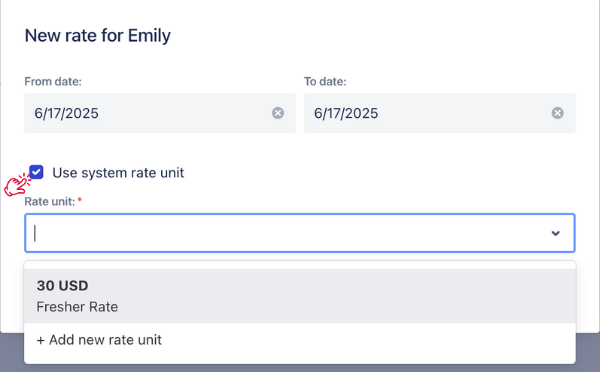Click the red pointing hand icon
The image size is (600, 372).
(x=17, y=184)
